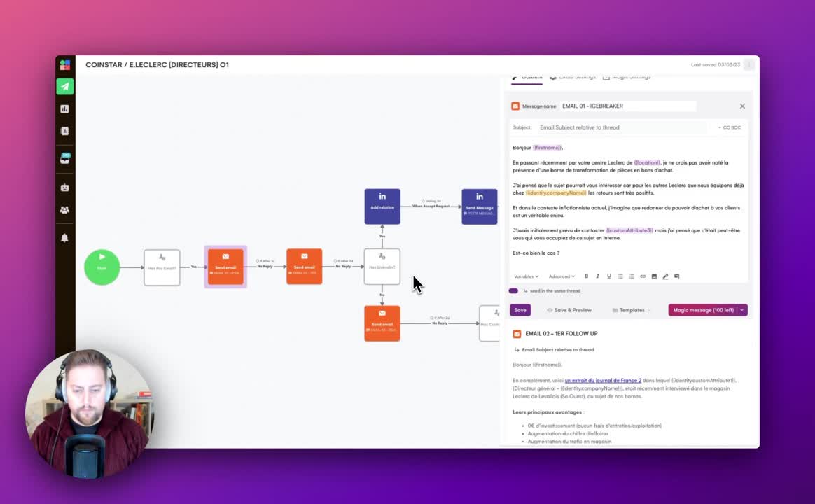
Task: Select the Has LinkedIn condition node
Action: (382, 267)
